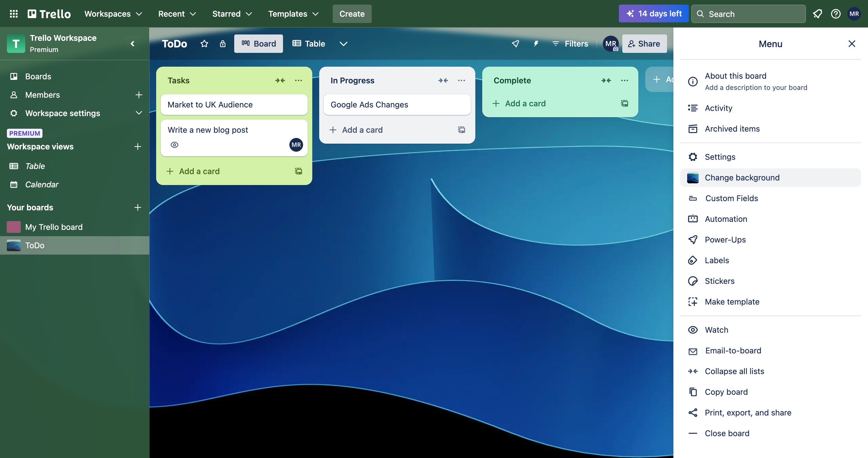Open notifications icon in top bar
This screenshot has height=458, width=868.
[817, 14]
